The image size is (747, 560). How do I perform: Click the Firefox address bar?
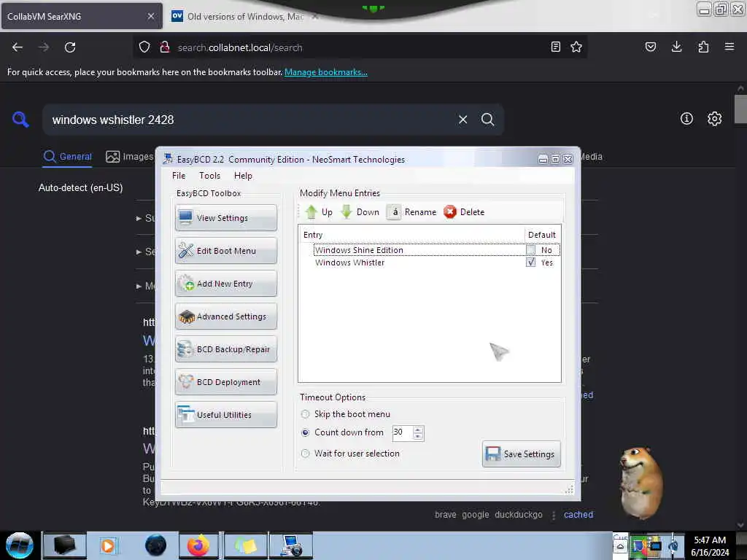[x=360, y=47]
